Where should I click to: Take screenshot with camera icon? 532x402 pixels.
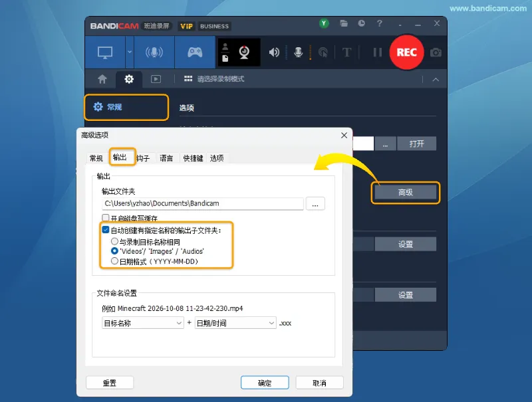coord(436,52)
